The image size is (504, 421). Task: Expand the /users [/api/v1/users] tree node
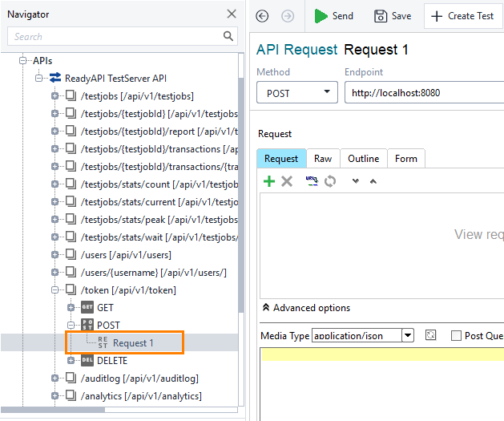pos(56,255)
